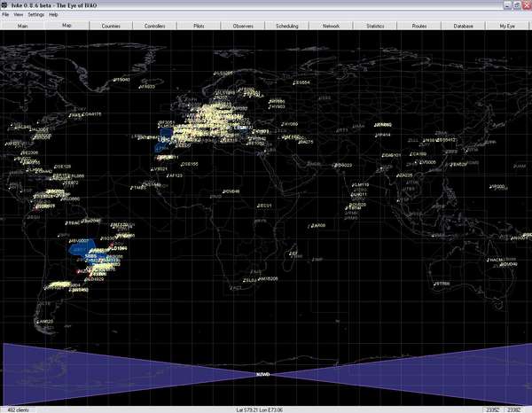Open the View menu
This screenshot has height=413, width=532.
tap(18, 15)
